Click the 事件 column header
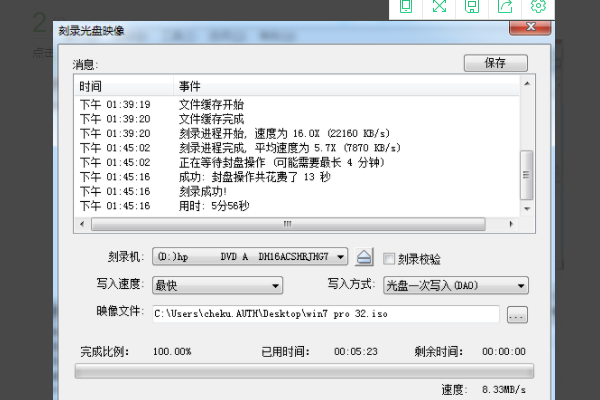The height and width of the screenshot is (400, 600). [x=346, y=86]
